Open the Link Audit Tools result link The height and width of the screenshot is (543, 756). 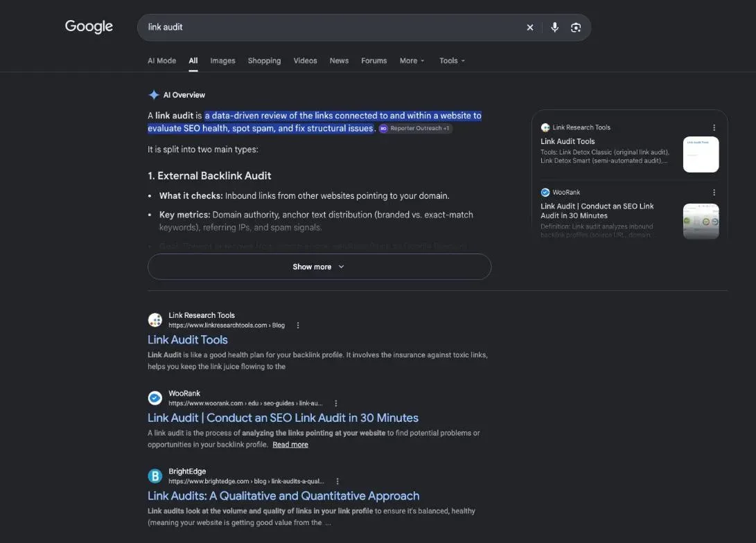tap(188, 339)
